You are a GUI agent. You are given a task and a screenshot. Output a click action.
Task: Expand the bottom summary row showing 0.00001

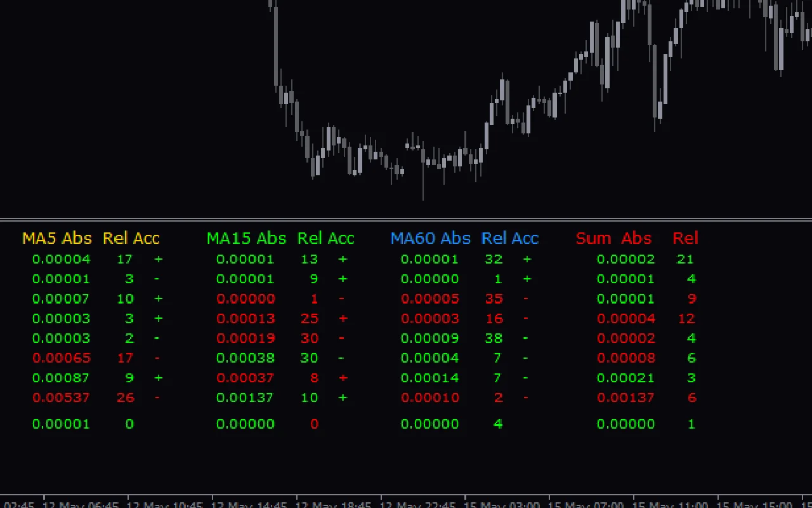(61, 424)
